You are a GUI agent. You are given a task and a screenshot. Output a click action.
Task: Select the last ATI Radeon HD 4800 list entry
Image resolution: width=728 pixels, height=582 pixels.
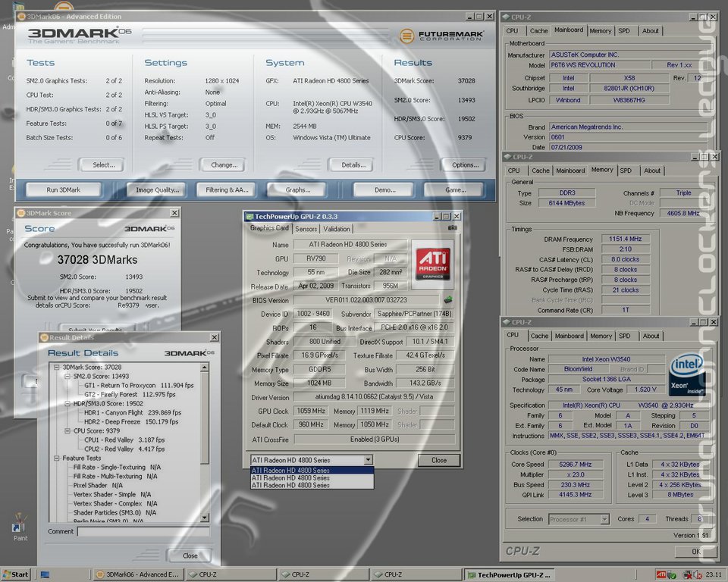point(312,485)
